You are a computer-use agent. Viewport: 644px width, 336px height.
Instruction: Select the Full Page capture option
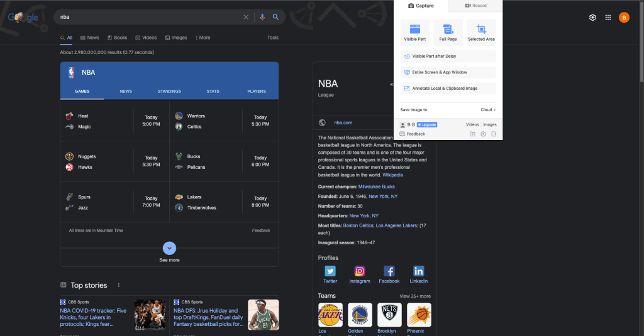448,29
